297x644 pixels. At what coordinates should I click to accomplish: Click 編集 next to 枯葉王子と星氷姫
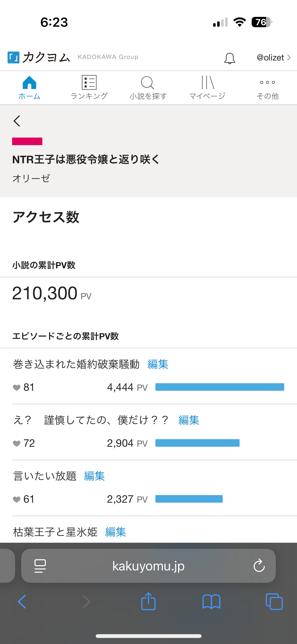pos(116,532)
